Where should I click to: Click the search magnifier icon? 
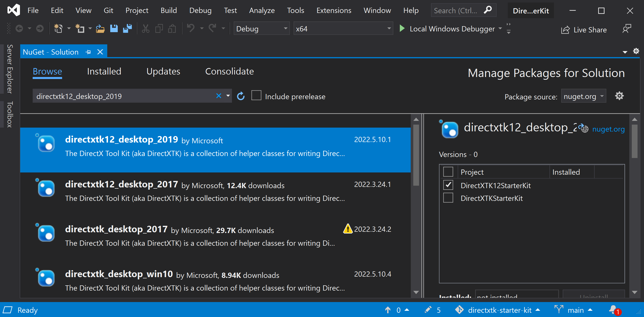click(x=488, y=10)
